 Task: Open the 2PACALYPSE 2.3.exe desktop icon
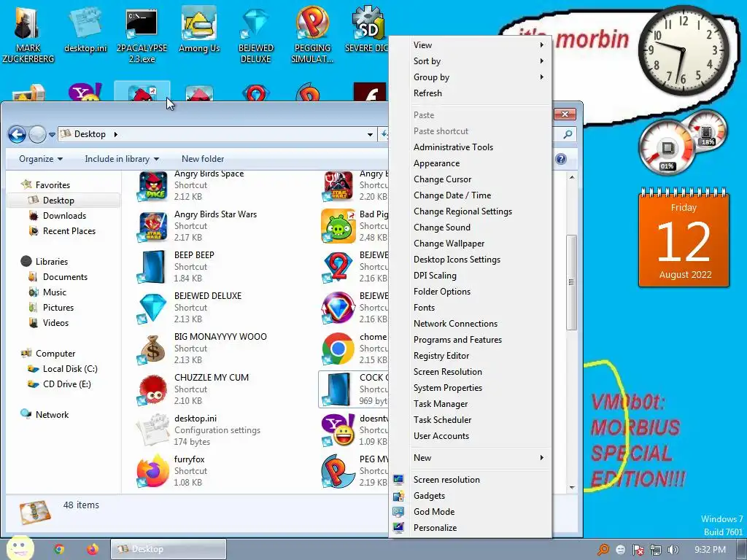[142, 34]
